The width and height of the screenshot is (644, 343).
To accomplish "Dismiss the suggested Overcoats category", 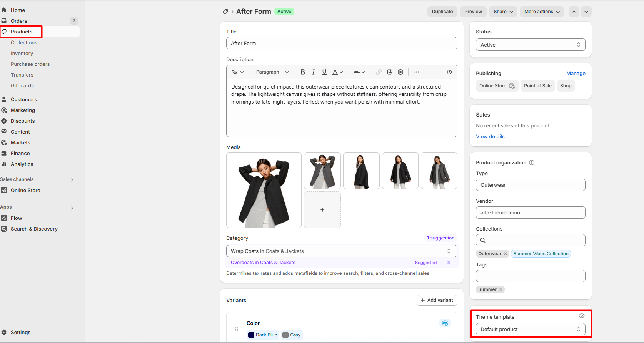I will tap(449, 263).
